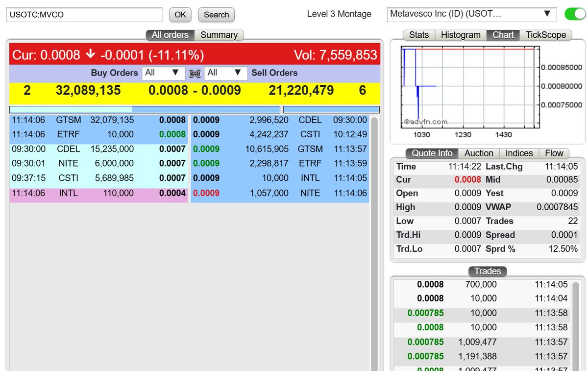This screenshot has height=371, width=588.
Task: Open the Sell Orders filter dropdown
Action: [x=225, y=73]
